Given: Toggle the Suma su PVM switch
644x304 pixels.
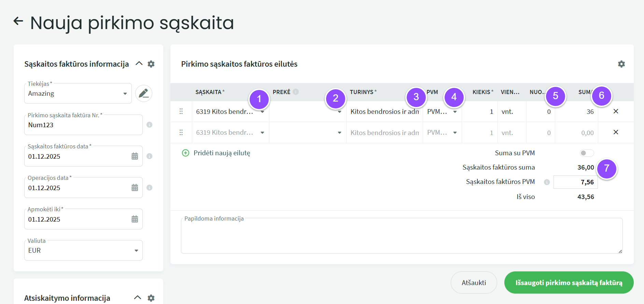Looking at the screenshot, I should coord(586,153).
